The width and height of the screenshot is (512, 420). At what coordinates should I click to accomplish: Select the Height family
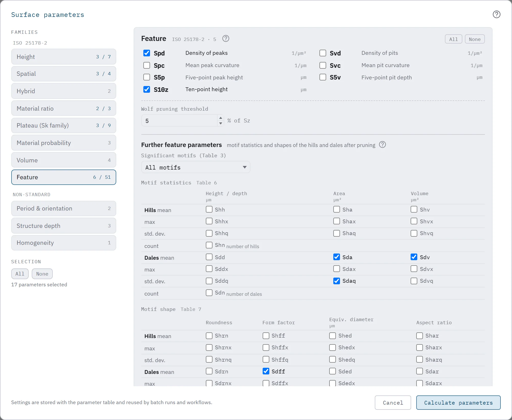click(63, 57)
